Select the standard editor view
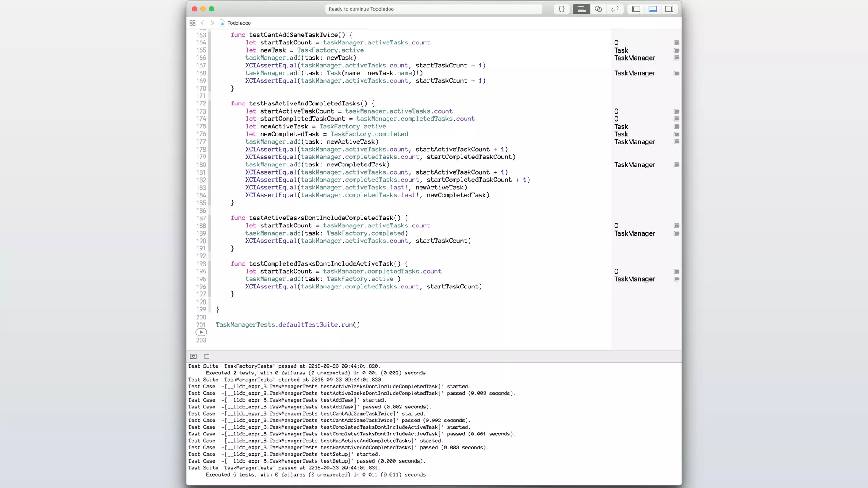868x488 pixels. click(581, 9)
